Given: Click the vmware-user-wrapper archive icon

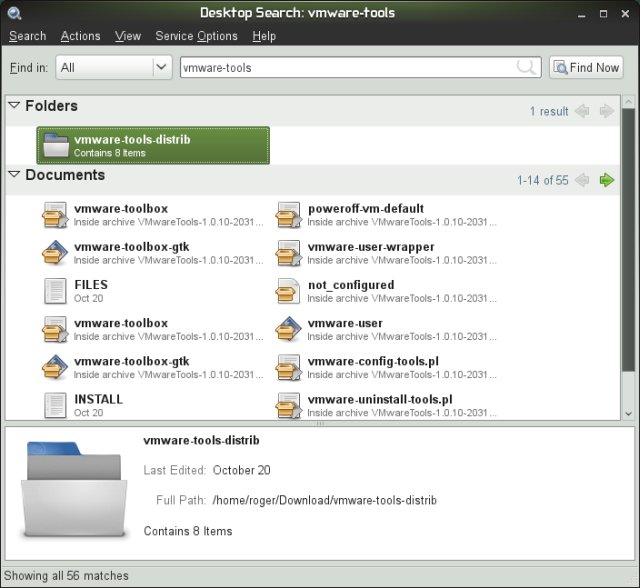Looking at the screenshot, I should tap(289, 253).
